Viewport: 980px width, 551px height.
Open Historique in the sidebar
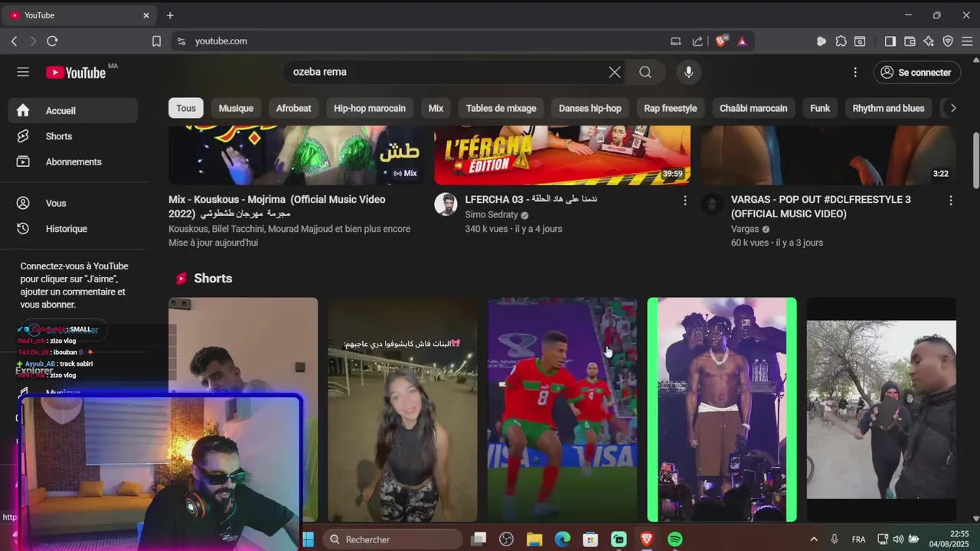(73, 229)
